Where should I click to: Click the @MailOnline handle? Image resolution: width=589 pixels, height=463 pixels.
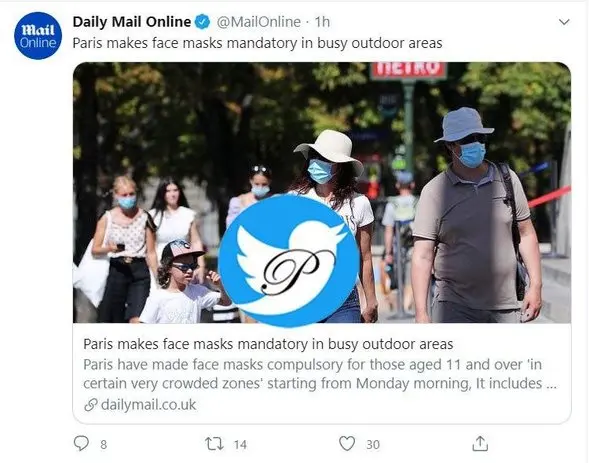[259, 22]
